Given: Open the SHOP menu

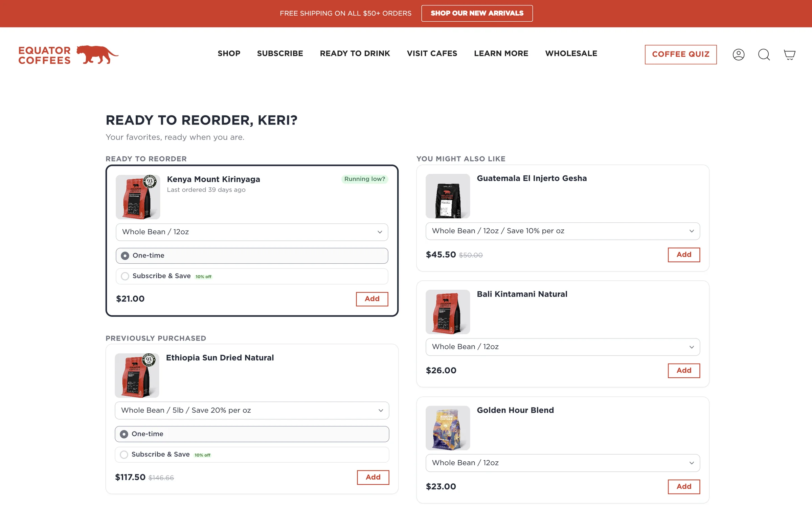Looking at the screenshot, I should click(229, 53).
